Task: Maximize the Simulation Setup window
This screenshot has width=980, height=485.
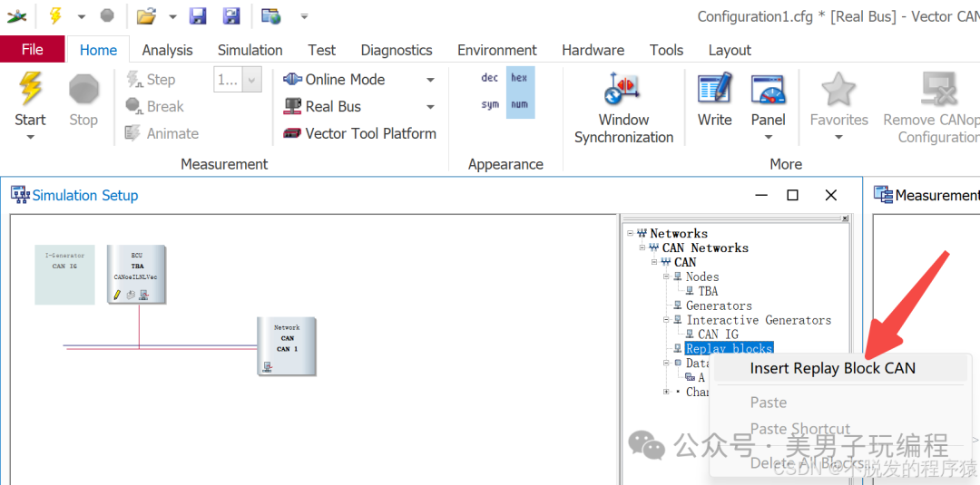Action: tap(792, 196)
